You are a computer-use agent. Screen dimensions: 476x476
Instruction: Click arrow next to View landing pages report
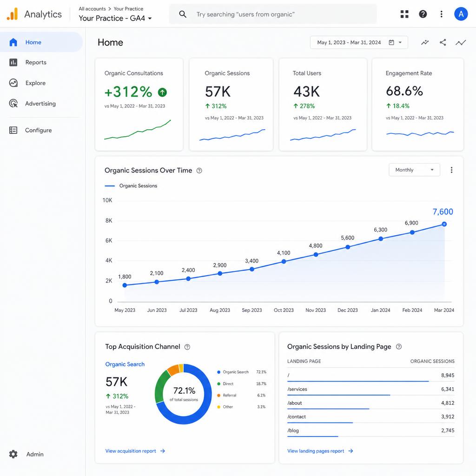click(350, 451)
